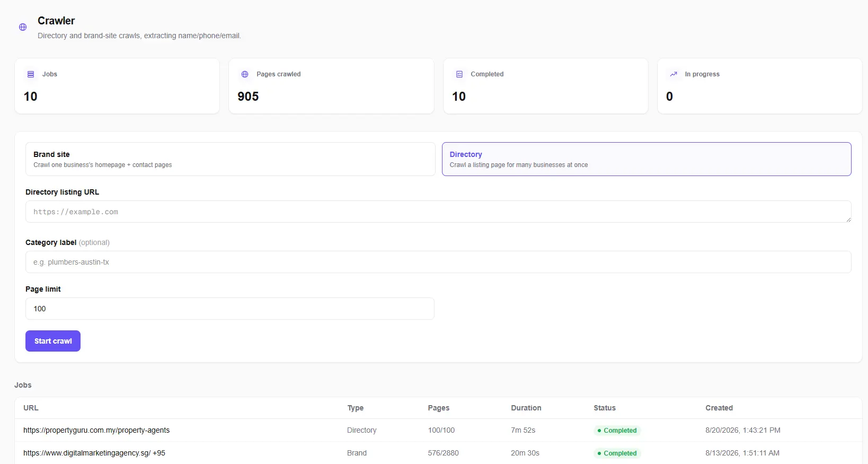The image size is (868, 464).
Task: Open the digitalmarketingagency.sg job row
Action: point(438,453)
